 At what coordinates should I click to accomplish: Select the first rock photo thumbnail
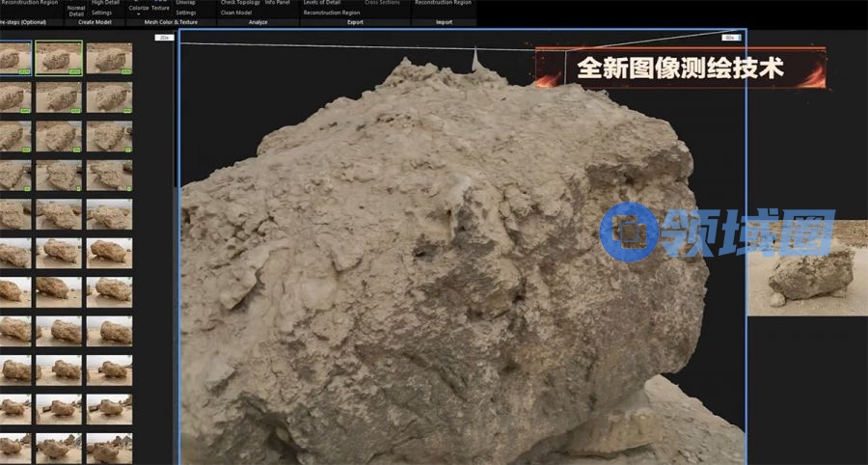pyautogui.click(x=15, y=58)
